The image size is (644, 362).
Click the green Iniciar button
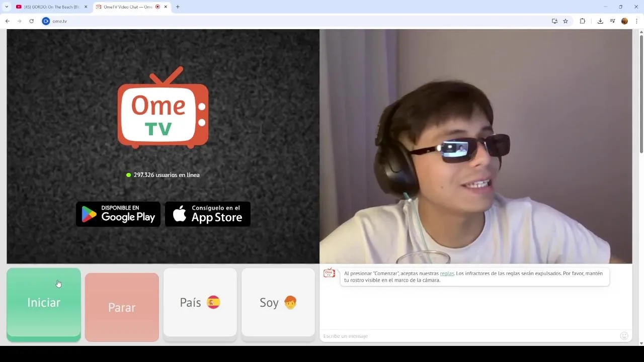(x=44, y=305)
